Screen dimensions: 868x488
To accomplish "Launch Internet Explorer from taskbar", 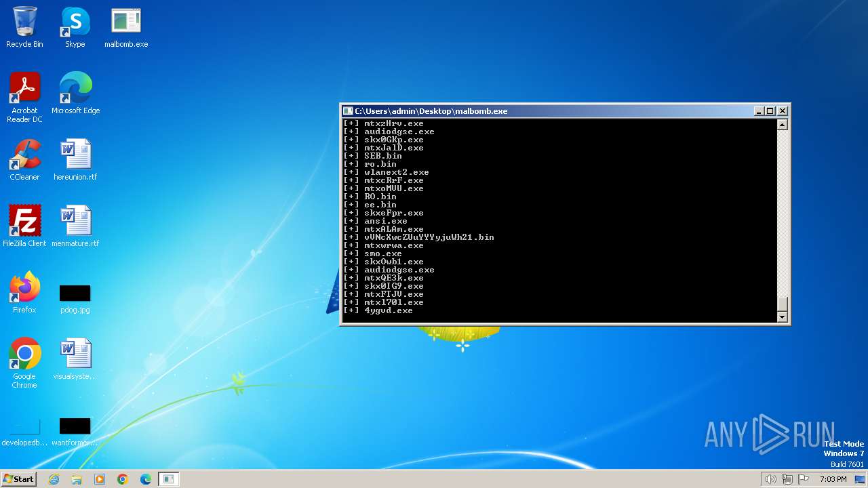I will pyautogui.click(x=54, y=479).
